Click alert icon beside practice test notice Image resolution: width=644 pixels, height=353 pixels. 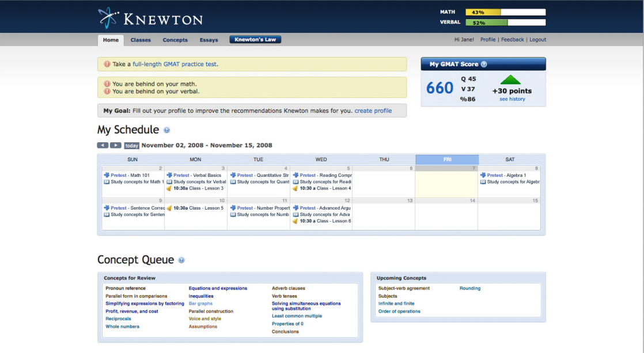pos(107,64)
